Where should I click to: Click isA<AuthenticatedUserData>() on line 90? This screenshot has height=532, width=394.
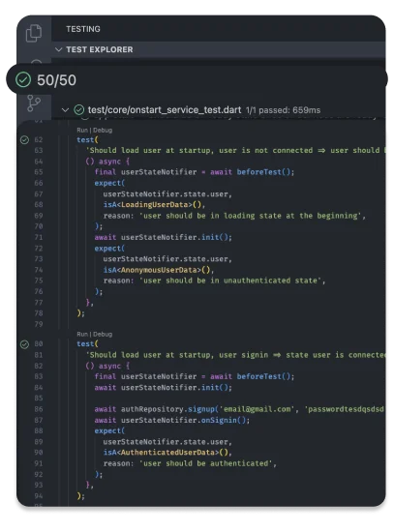(167, 453)
